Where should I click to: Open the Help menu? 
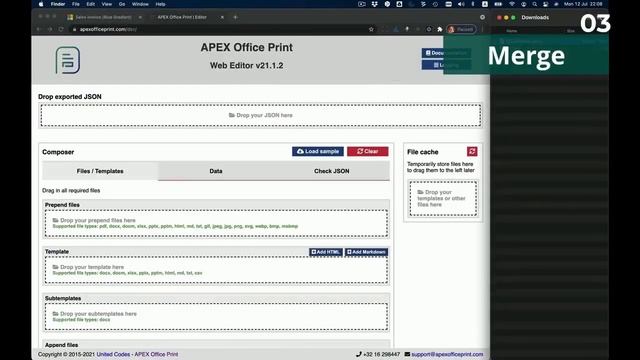tap(160, 4)
